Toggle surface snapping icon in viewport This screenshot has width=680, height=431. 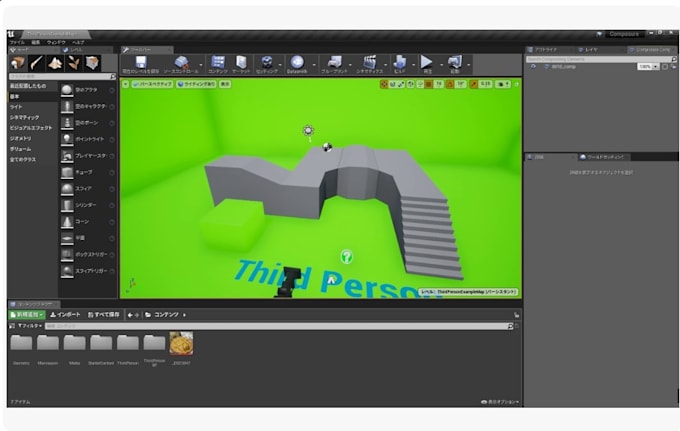click(x=420, y=84)
